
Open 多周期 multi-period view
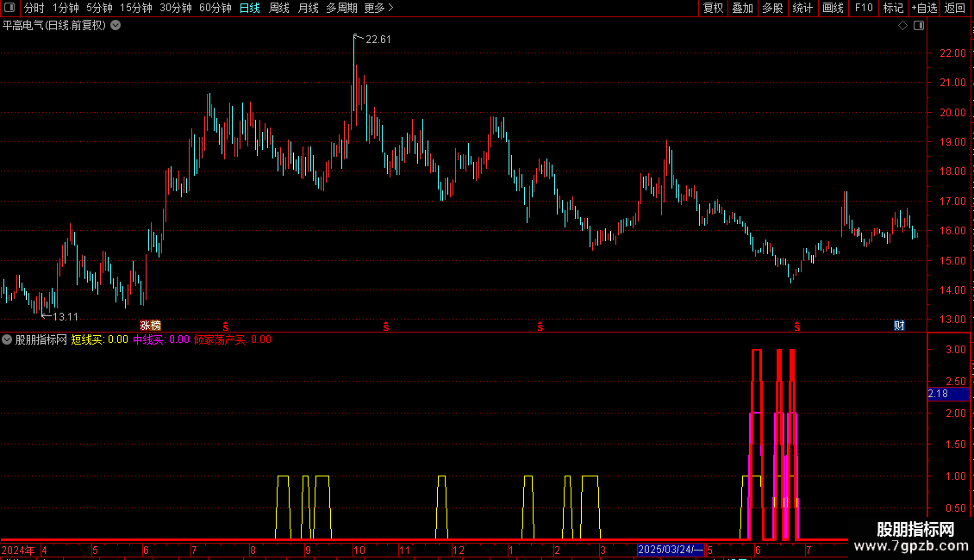(x=341, y=8)
